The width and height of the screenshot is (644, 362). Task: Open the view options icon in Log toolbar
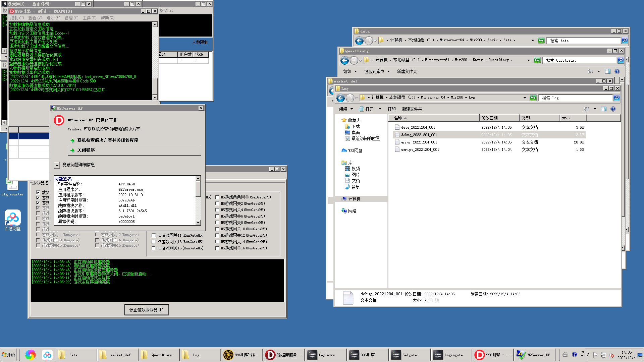(587, 109)
